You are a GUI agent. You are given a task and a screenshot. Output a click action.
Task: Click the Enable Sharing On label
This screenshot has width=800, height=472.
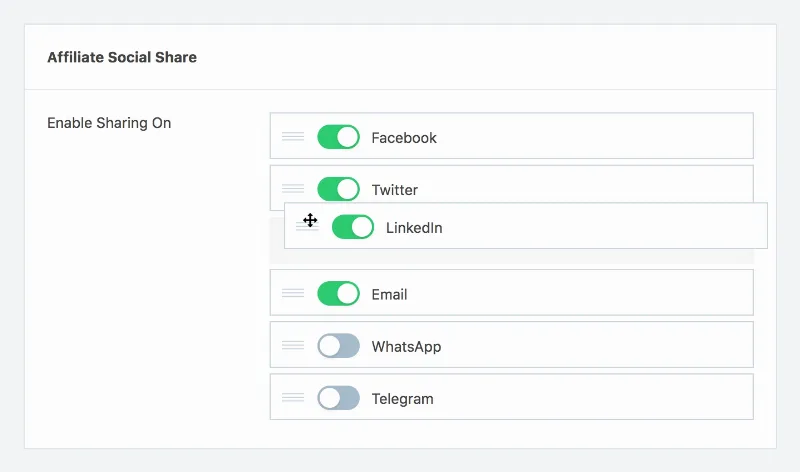coord(109,123)
